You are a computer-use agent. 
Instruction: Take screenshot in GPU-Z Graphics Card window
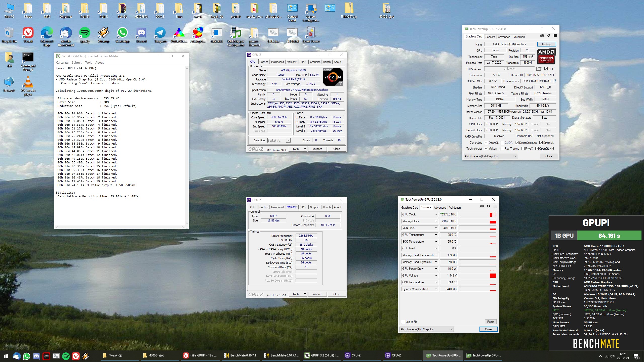(542, 36)
